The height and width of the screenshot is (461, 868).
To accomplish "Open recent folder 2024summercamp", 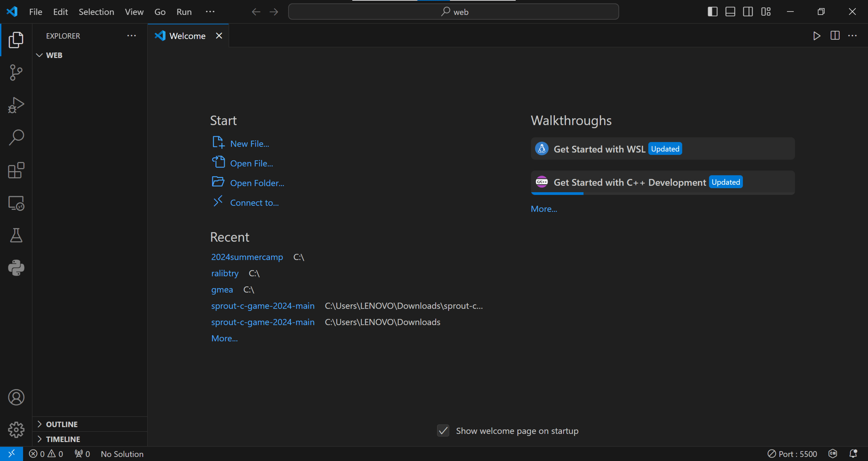I will coord(247,257).
